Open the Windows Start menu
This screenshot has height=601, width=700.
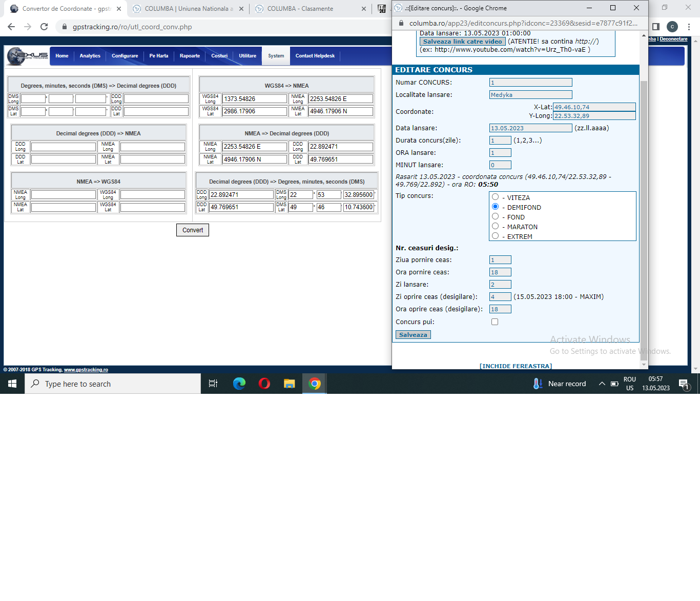point(12,384)
